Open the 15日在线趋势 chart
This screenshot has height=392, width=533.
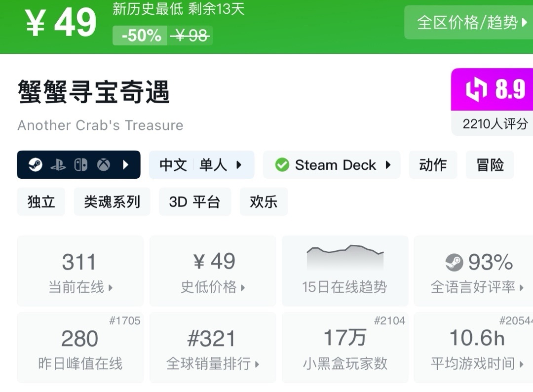tap(344, 271)
